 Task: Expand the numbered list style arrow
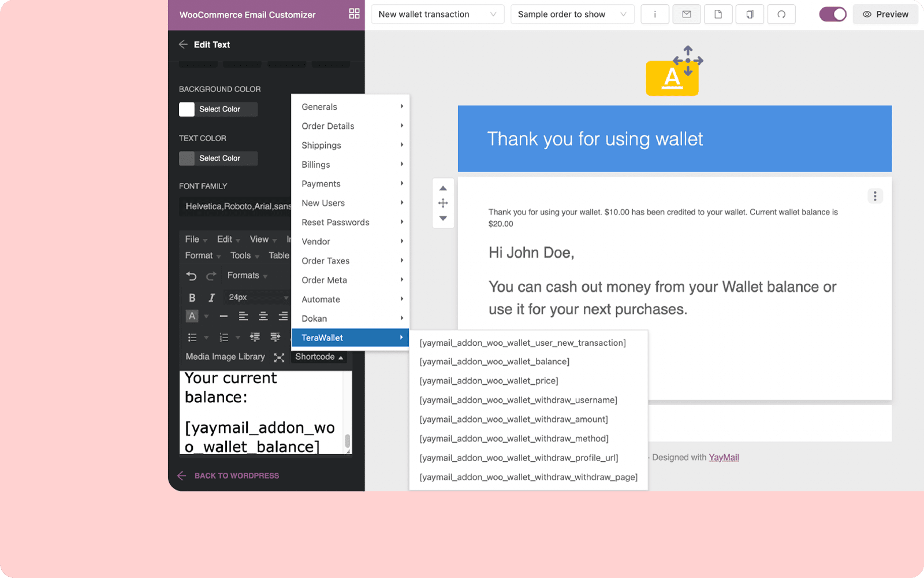tap(237, 338)
